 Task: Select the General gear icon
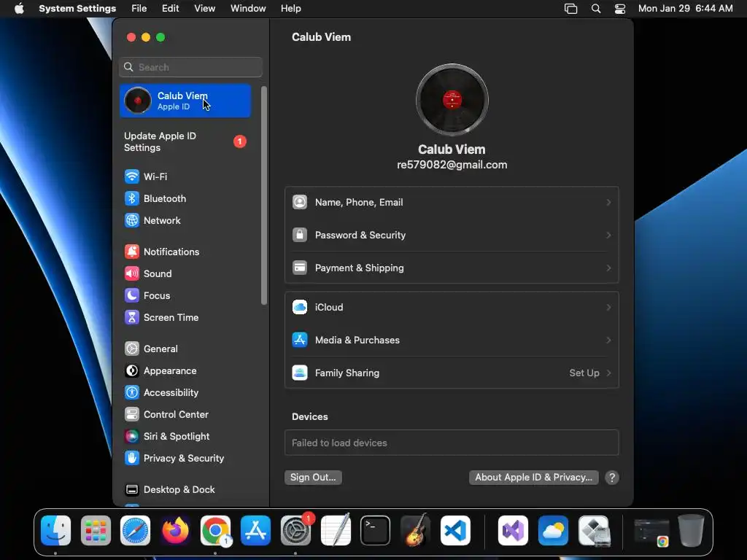[132, 349]
